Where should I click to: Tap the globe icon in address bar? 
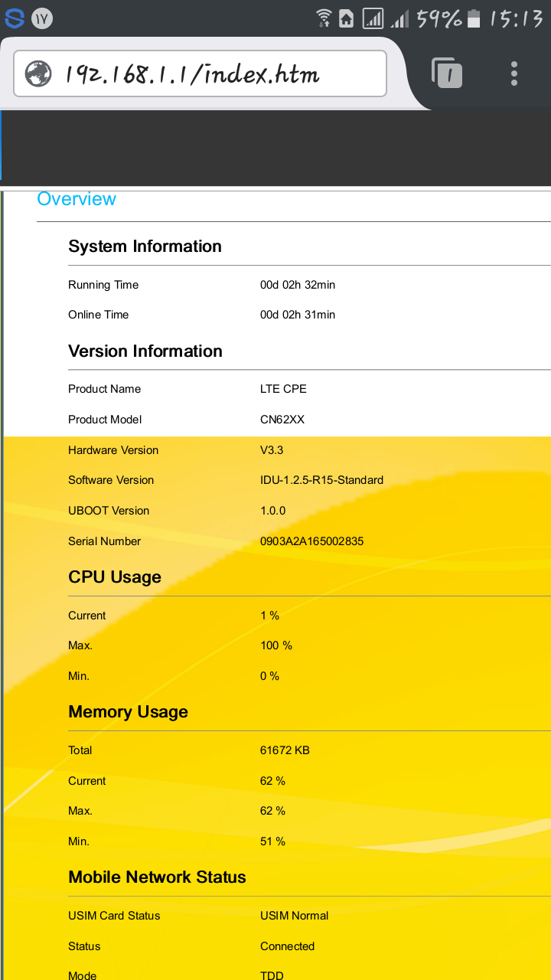click(x=38, y=73)
